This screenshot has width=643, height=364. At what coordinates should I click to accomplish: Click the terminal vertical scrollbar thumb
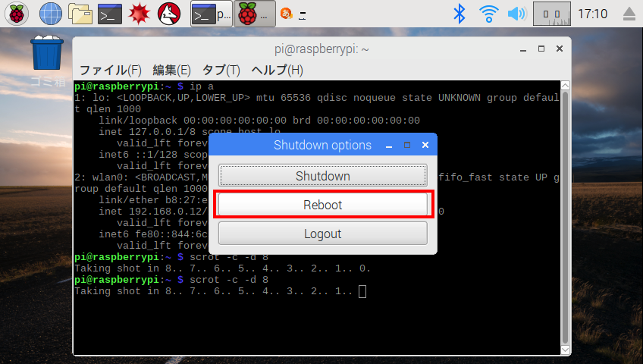tap(565, 218)
